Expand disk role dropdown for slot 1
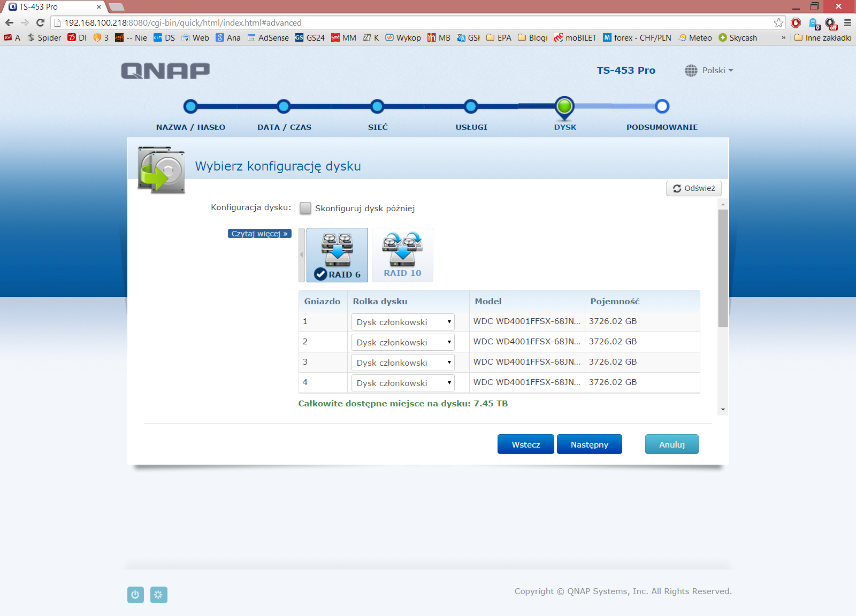Viewport: 856px width, 616px height. (x=402, y=322)
